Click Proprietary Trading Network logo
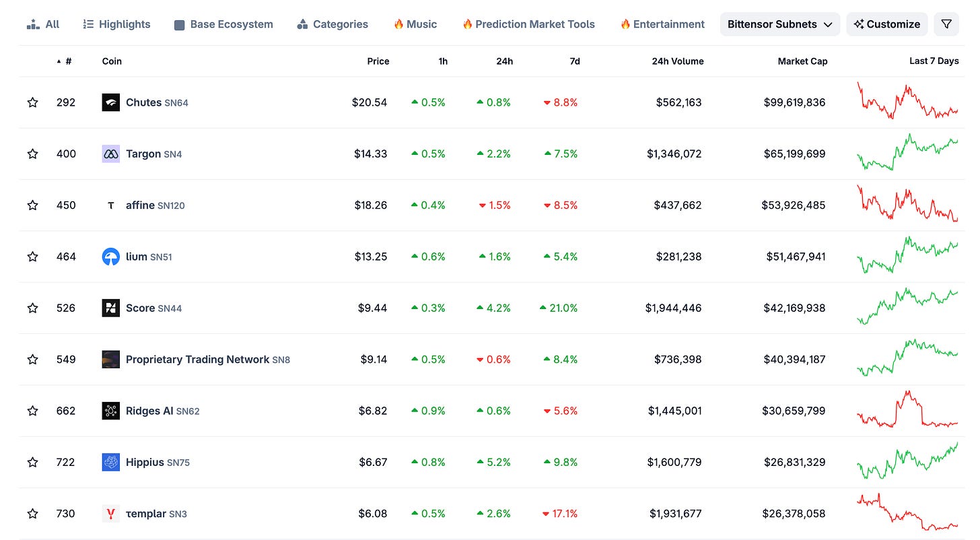This screenshot has height=540, width=980. pyautogui.click(x=111, y=360)
